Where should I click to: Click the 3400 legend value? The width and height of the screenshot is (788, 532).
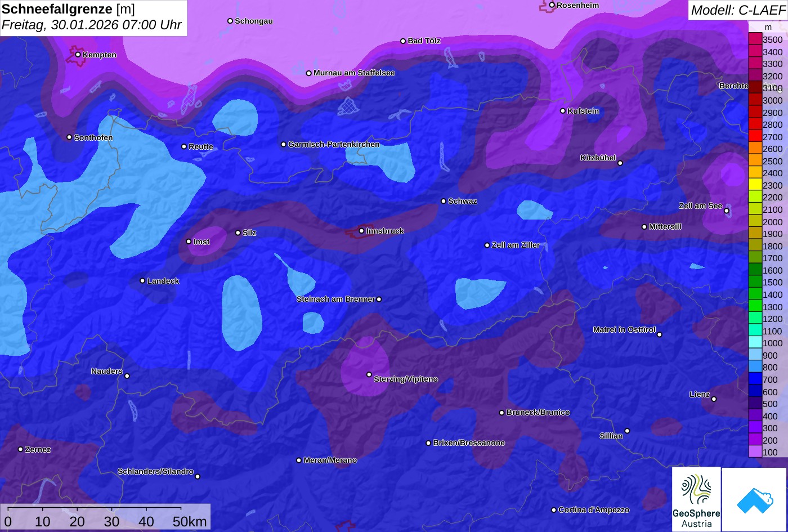pyautogui.click(x=772, y=52)
